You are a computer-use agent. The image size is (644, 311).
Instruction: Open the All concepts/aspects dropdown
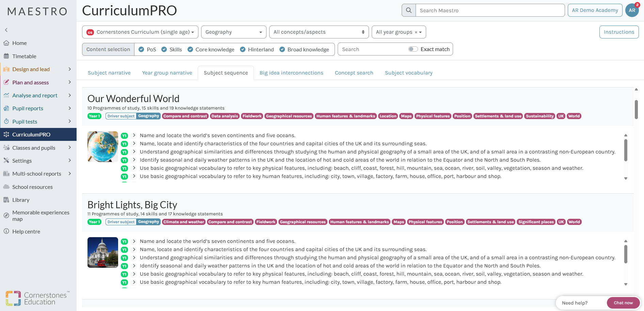tap(319, 32)
